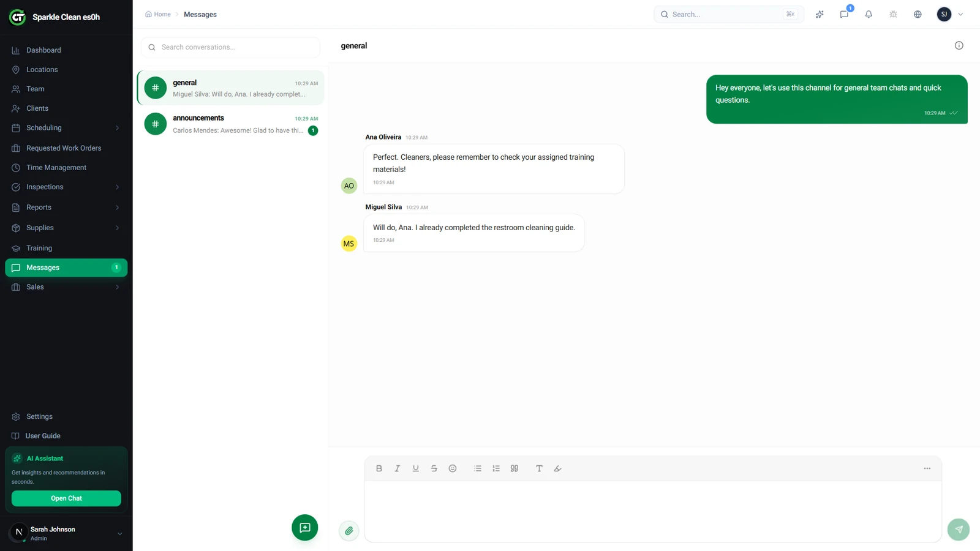Open the emoji picker
Screen dimensions: 980x551
453,468
